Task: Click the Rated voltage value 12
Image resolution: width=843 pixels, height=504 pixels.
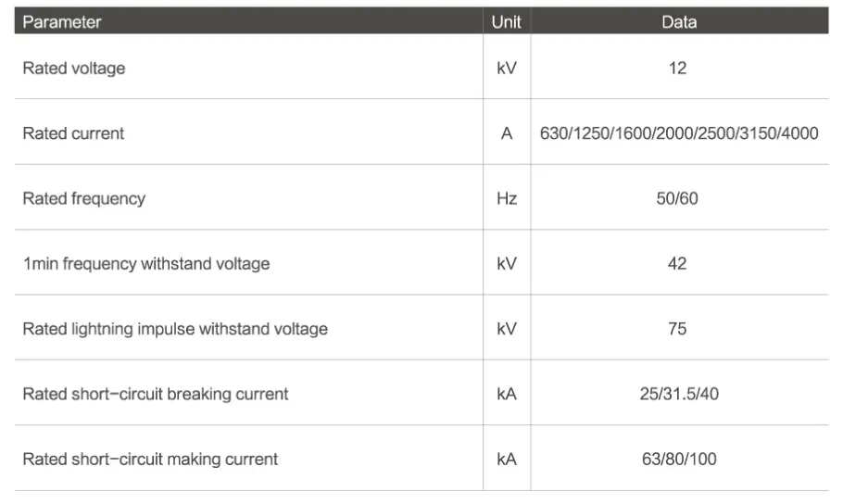Action: pos(677,68)
